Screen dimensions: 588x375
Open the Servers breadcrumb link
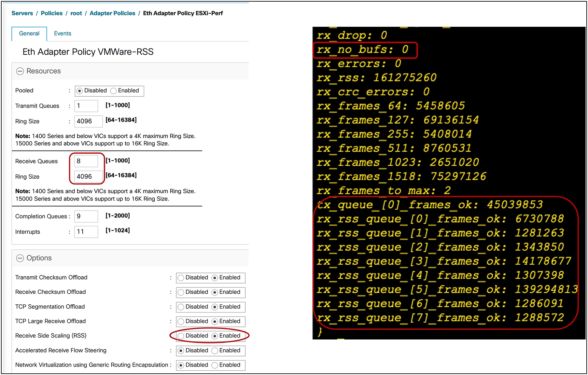22,13
